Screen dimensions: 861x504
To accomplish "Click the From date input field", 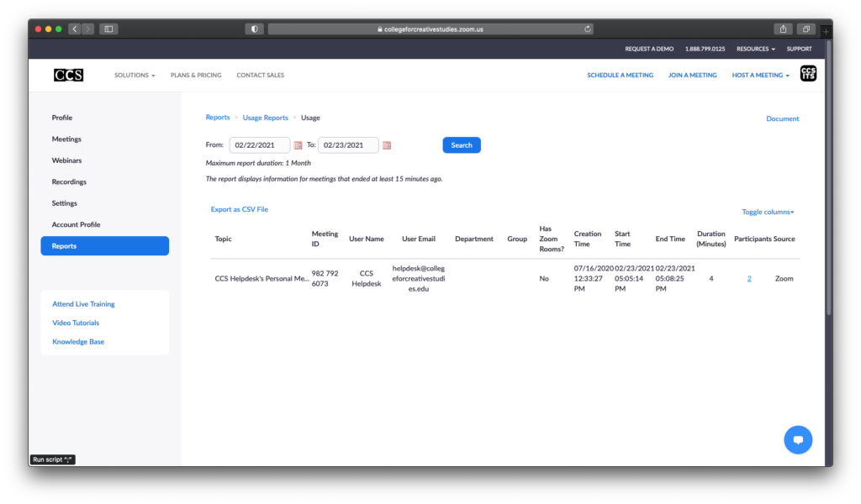I will (x=259, y=145).
